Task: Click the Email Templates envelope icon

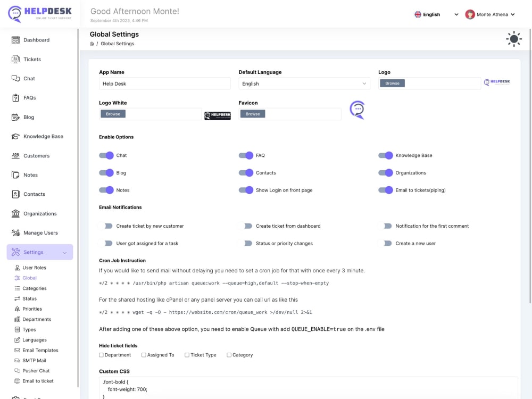Action: 18,350
